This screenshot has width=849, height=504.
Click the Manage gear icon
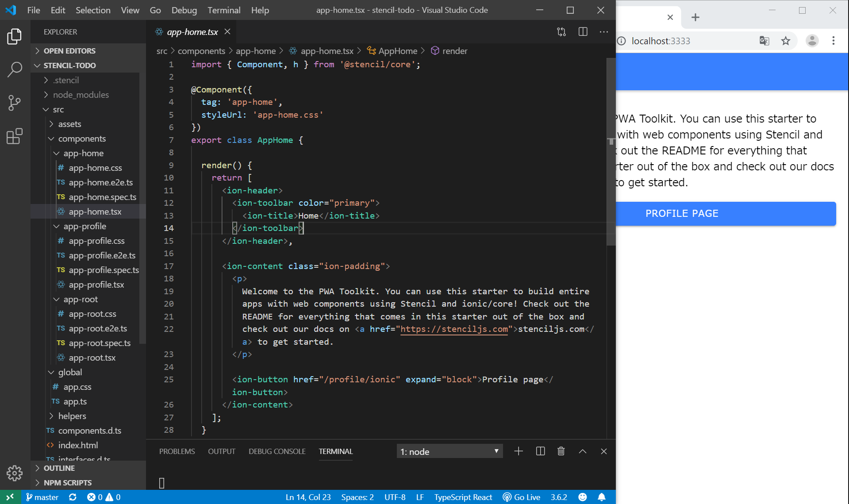(15, 473)
